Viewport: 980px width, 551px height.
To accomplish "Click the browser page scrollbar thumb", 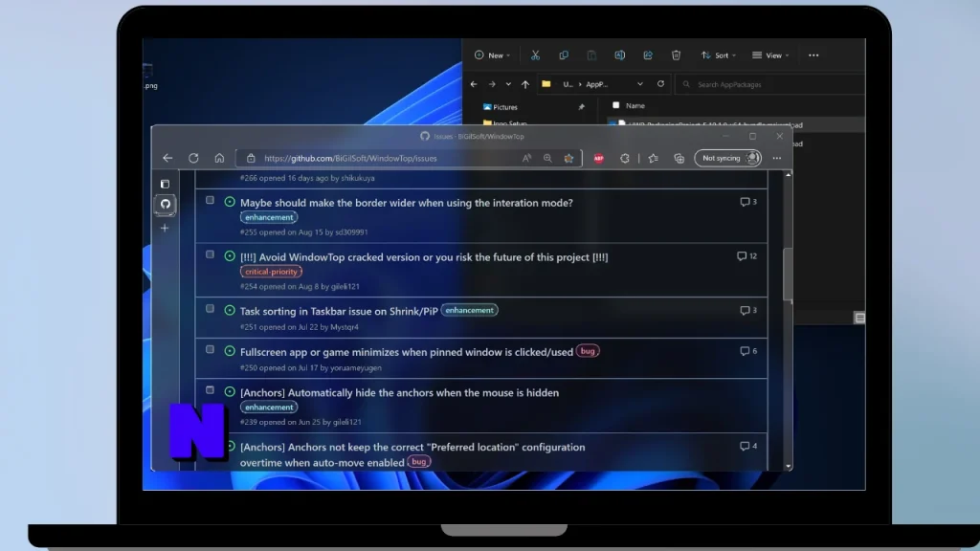I will [x=789, y=275].
